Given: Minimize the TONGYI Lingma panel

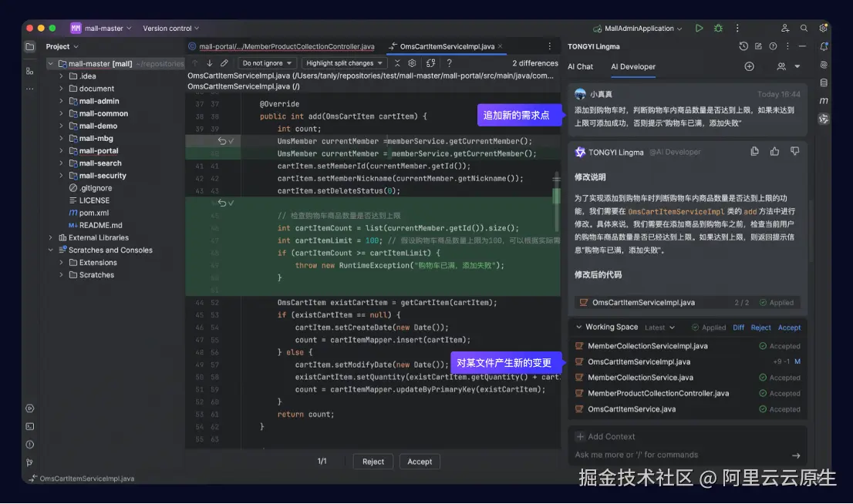Looking at the screenshot, I should pos(802,46).
